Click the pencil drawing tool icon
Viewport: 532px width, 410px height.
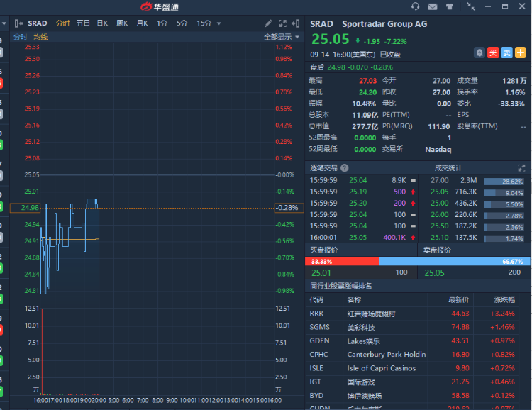[x=268, y=23]
